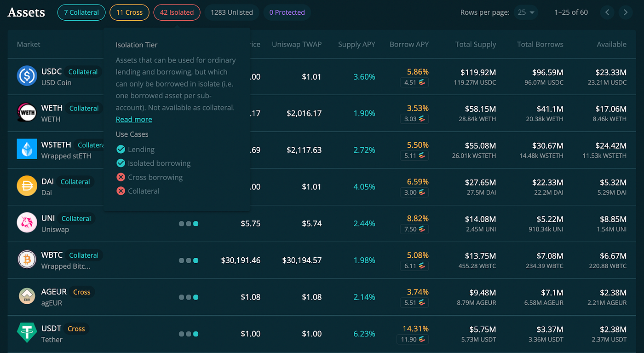The height and width of the screenshot is (353, 644).
Task: Click the WBTC bitcoin logo
Action: click(x=27, y=260)
